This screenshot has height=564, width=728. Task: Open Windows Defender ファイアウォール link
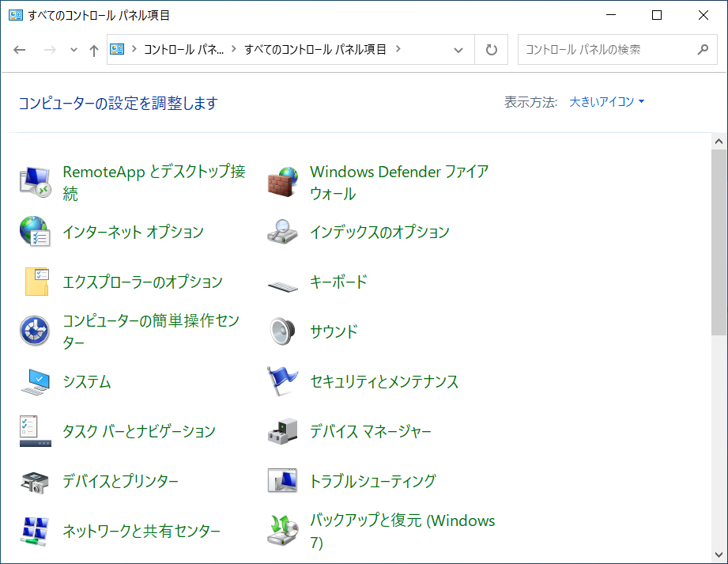(399, 183)
